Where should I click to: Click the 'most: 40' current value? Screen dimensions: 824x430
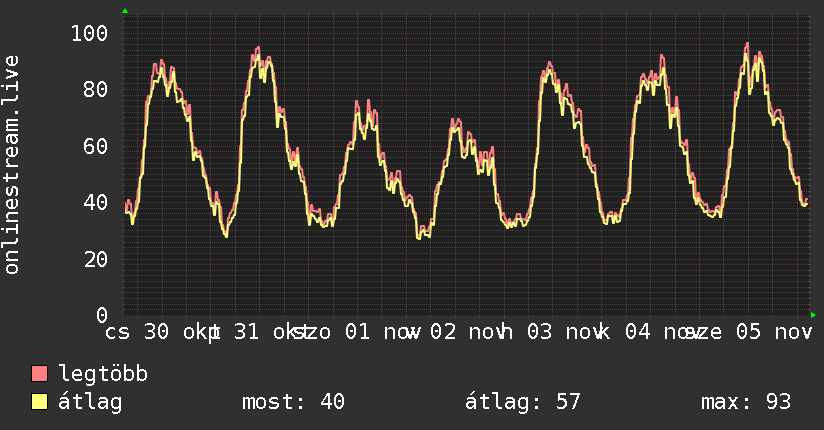tap(293, 402)
